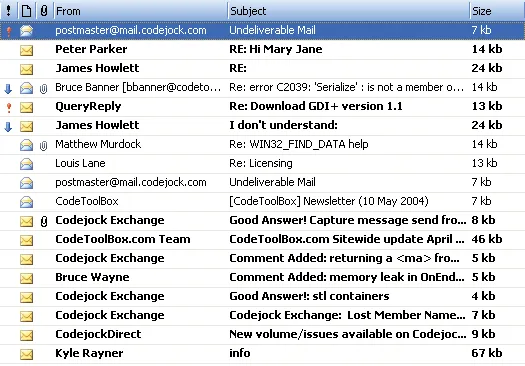Click the high importance flag on selected postmaster row
This screenshot has width=525, height=366.
pyautogui.click(x=9, y=31)
